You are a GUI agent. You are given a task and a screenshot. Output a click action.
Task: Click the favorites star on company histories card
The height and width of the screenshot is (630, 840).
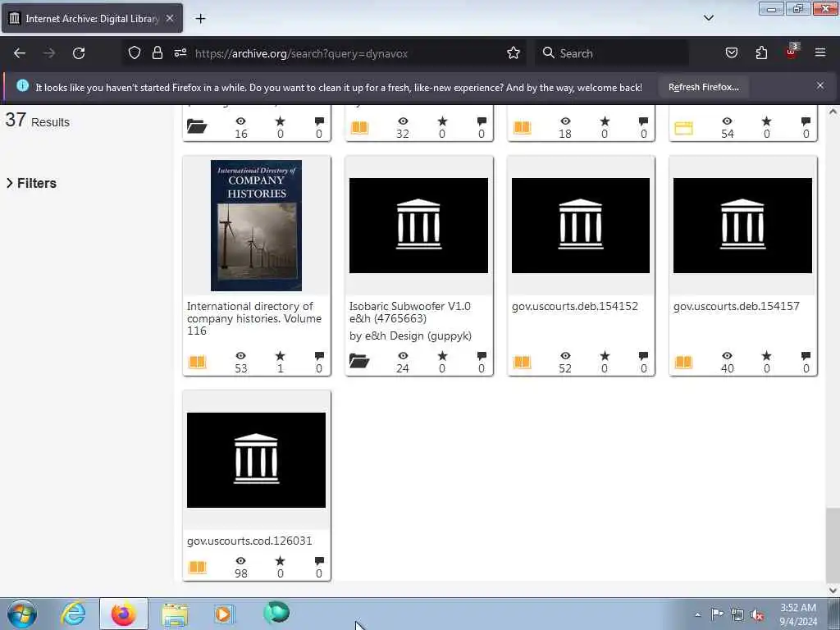[281, 356]
